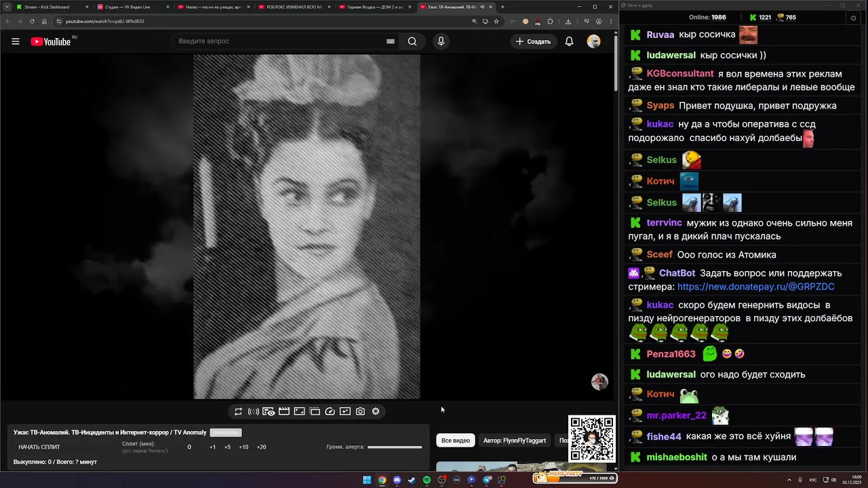
Task: Click the Создать create button
Action: (534, 41)
